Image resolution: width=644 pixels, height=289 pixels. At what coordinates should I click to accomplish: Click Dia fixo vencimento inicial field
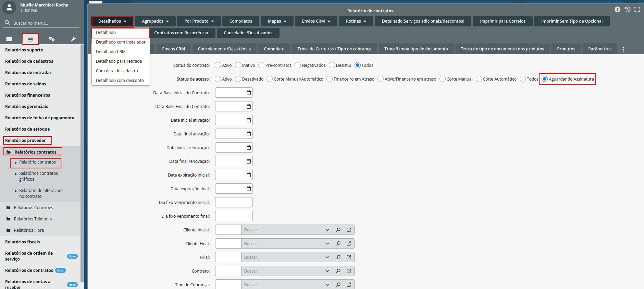point(234,202)
